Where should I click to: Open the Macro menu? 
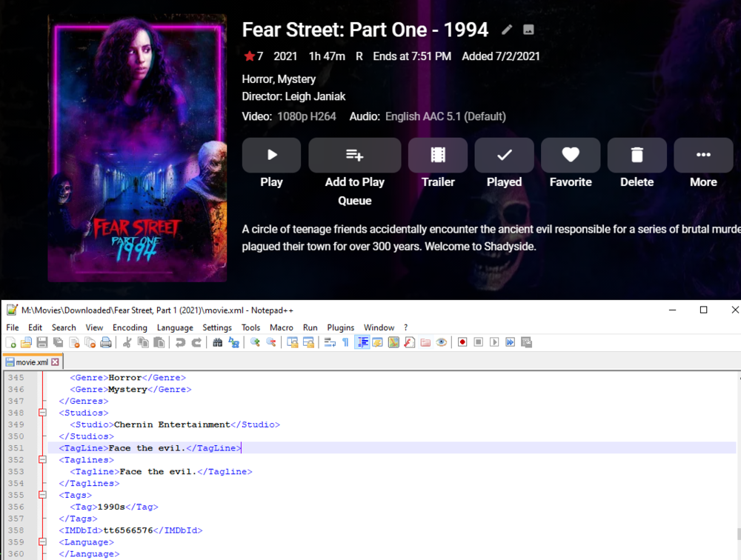(280, 327)
